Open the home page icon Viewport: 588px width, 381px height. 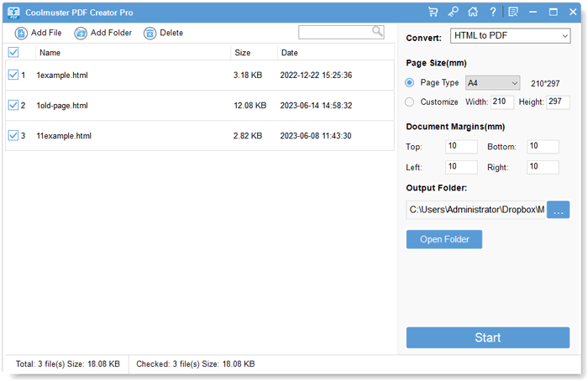click(473, 12)
